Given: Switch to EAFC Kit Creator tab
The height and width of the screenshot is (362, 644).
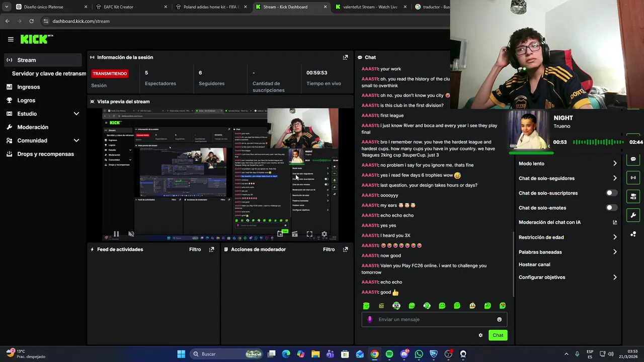Looking at the screenshot, I should 131,7.
